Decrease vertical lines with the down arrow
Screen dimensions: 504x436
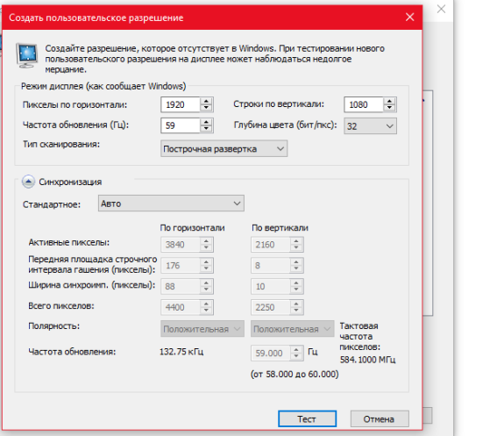(389, 108)
